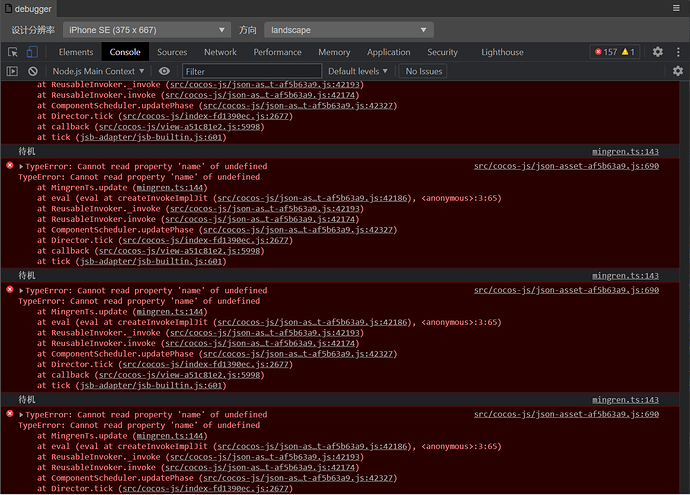Click the red error count badge 157

606,52
